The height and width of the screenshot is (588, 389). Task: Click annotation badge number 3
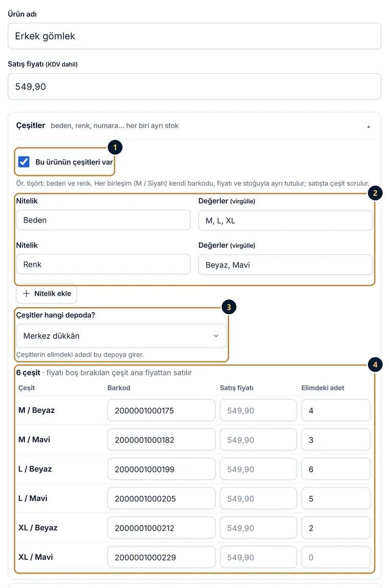tap(229, 307)
